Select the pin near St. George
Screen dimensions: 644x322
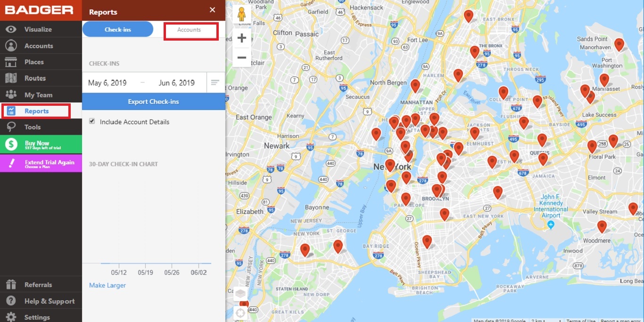click(338, 246)
